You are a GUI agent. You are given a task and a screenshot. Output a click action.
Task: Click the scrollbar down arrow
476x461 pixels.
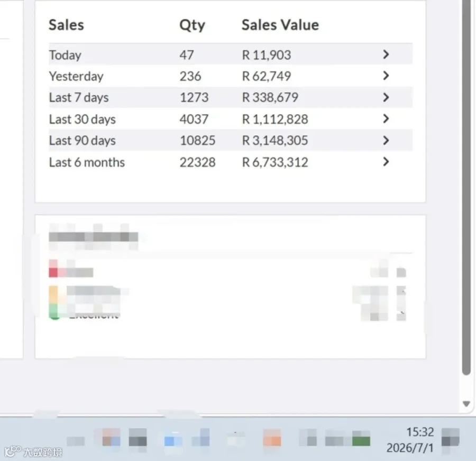tap(466, 404)
